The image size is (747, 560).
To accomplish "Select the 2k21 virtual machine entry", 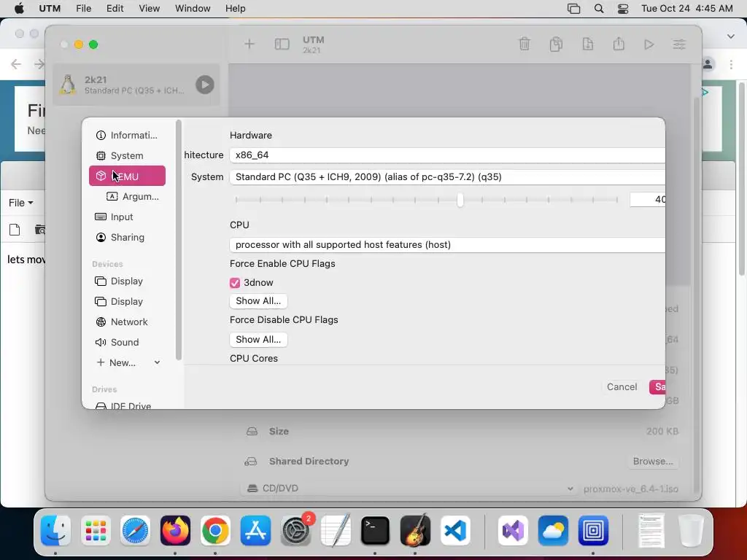I will tap(136, 85).
